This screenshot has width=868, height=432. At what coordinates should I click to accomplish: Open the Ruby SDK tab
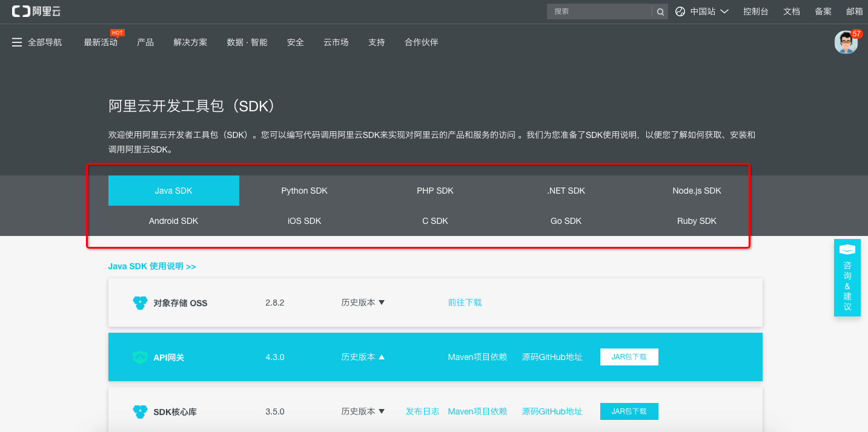click(x=697, y=221)
